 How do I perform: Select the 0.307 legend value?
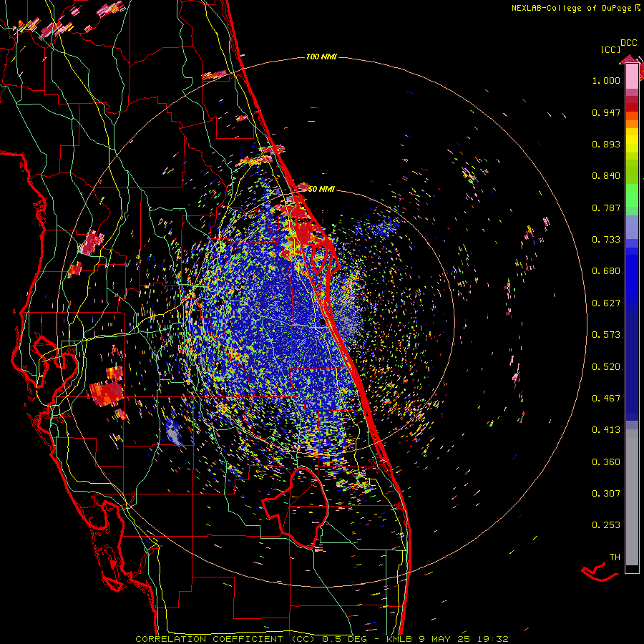point(606,494)
